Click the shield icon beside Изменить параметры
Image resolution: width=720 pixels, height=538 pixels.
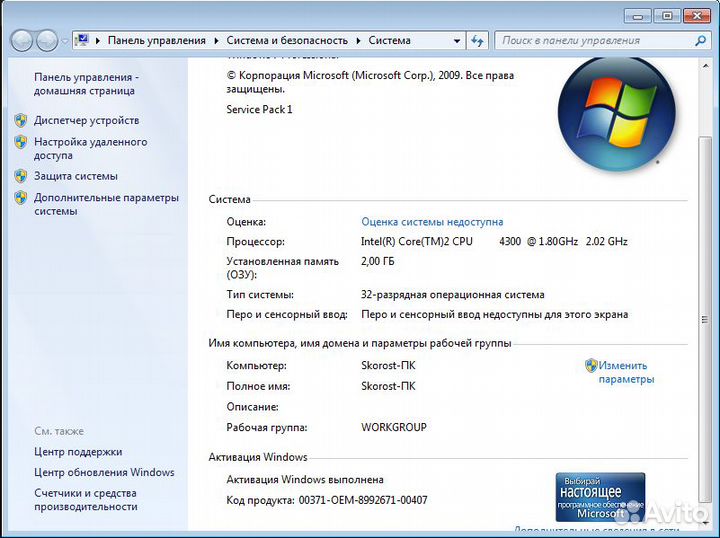click(591, 366)
